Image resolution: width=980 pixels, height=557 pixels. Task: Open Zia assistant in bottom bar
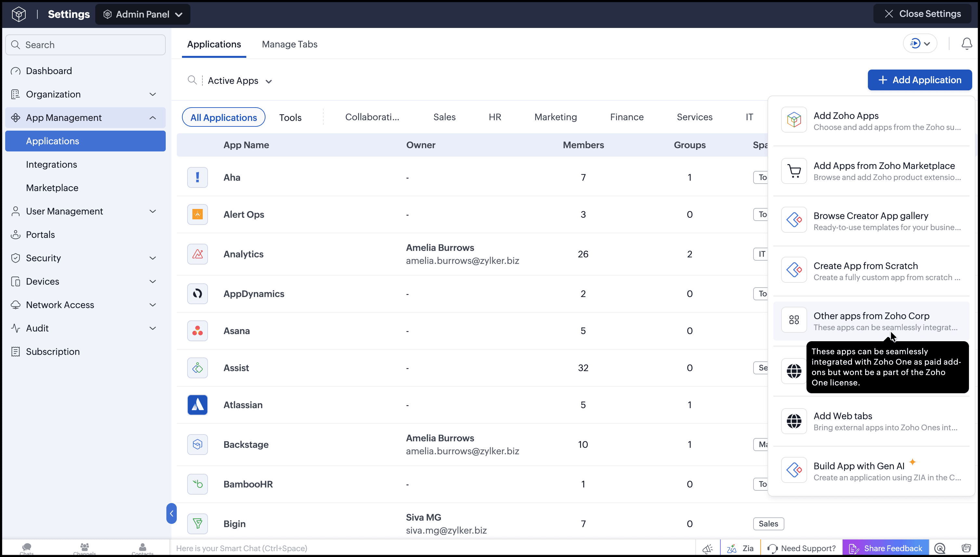[x=740, y=548]
